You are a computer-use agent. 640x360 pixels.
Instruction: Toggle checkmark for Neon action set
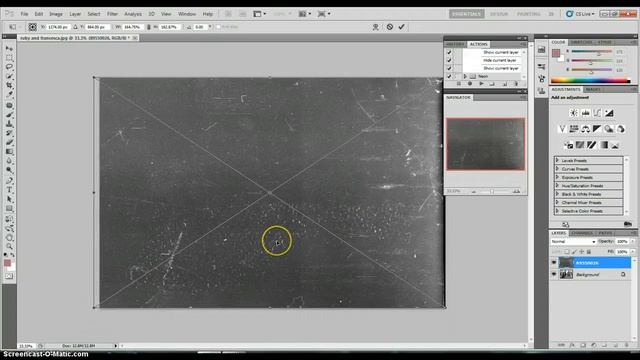pyautogui.click(x=449, y=76)
